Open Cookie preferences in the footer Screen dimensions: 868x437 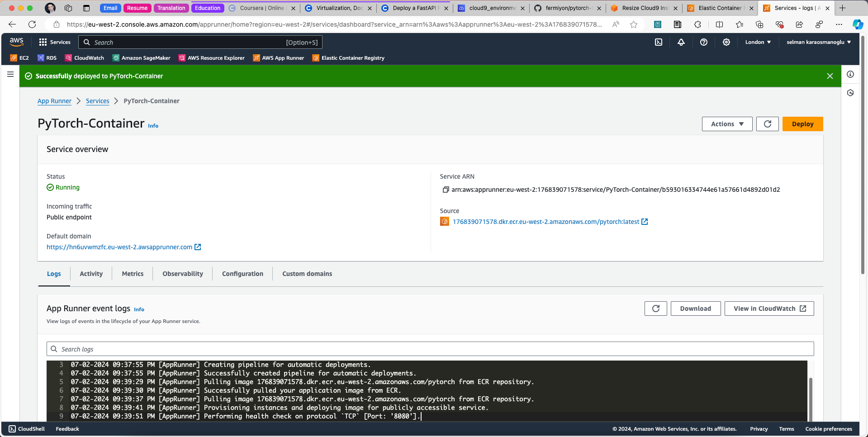tap(829, 429)
